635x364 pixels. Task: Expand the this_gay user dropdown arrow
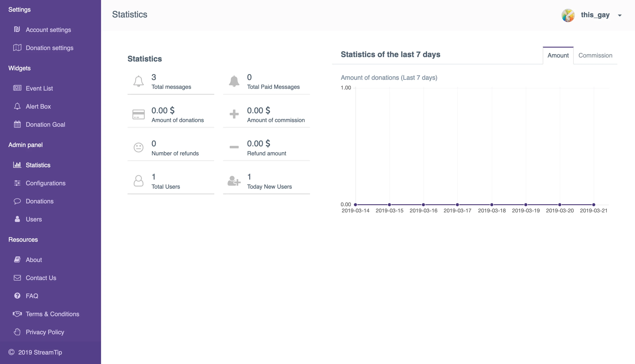point(620,15)
